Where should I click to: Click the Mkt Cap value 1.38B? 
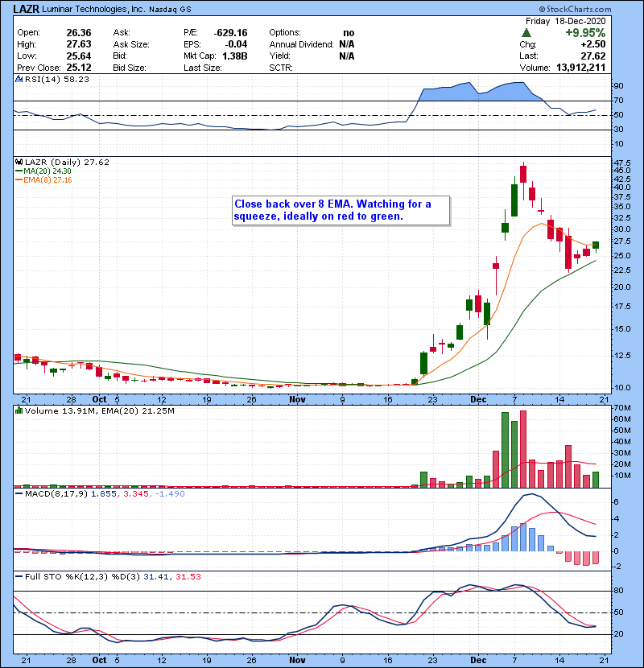pos(235,56)
